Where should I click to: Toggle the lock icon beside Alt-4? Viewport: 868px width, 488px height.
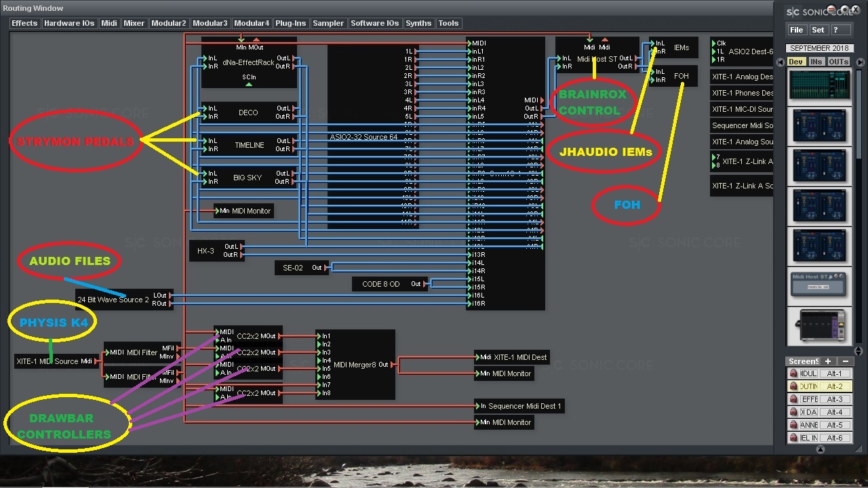point(793,412)
